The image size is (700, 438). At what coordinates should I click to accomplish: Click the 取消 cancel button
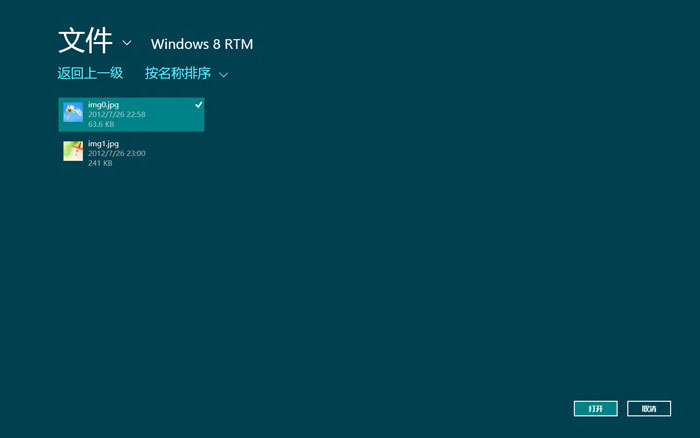(x=649, y=409)
